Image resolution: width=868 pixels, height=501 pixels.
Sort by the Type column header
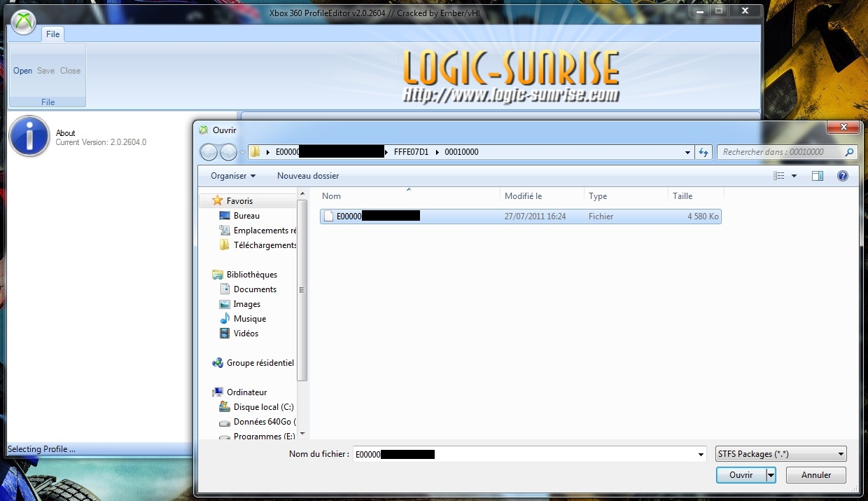(626, 196)
